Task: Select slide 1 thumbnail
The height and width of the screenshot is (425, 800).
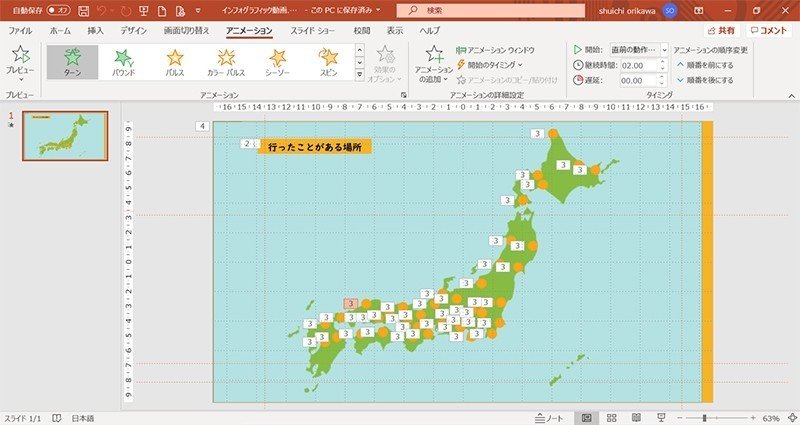Action: coord(65,136)
